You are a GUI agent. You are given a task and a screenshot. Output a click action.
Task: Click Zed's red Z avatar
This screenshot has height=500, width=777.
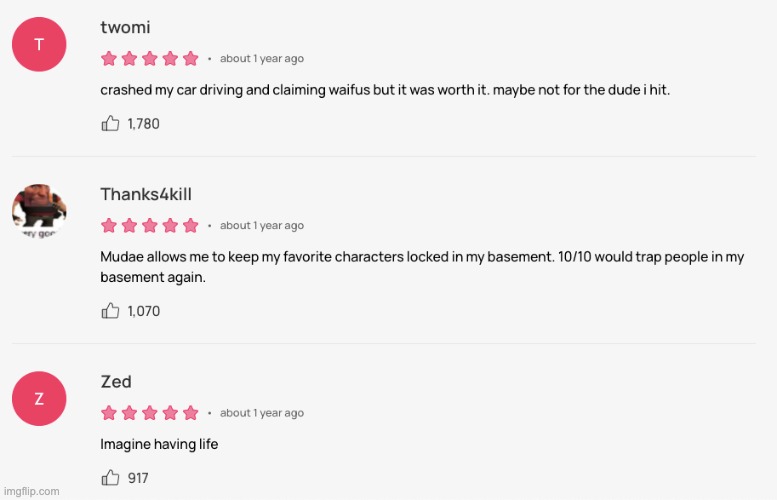[x=39, y=399]
